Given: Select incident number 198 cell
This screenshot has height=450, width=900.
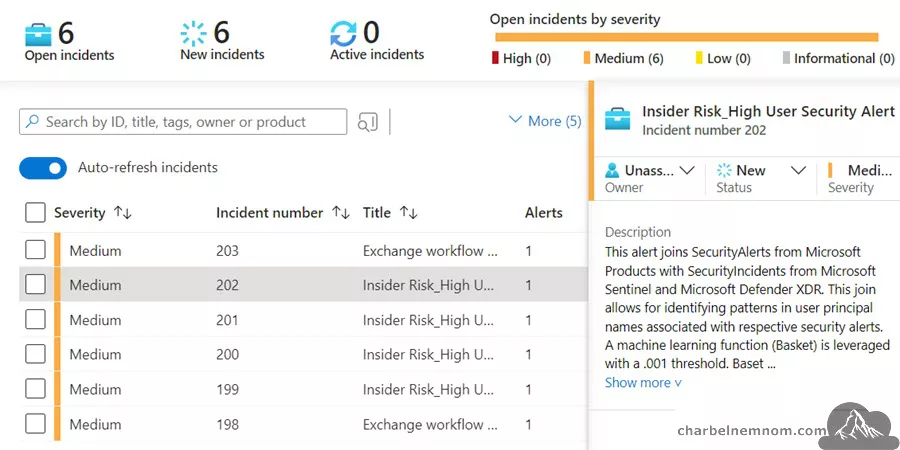Looking at the screenshot, I should point(227,425).
